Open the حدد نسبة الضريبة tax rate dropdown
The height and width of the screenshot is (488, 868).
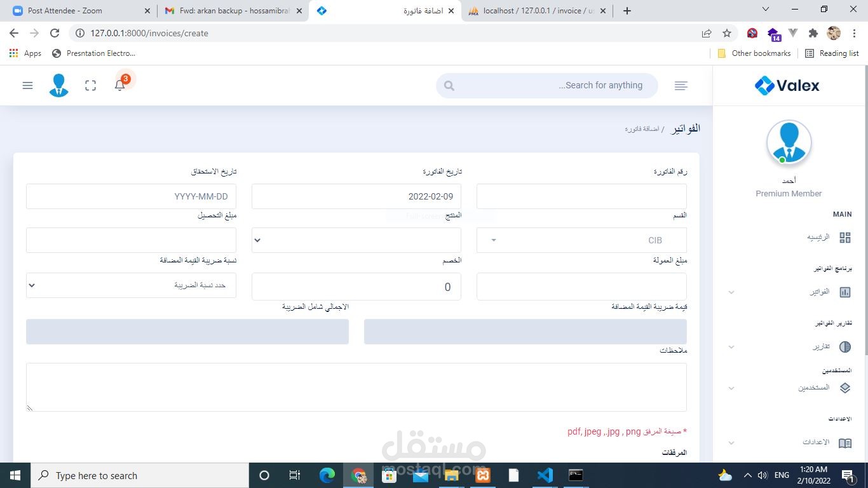(131, 285)
